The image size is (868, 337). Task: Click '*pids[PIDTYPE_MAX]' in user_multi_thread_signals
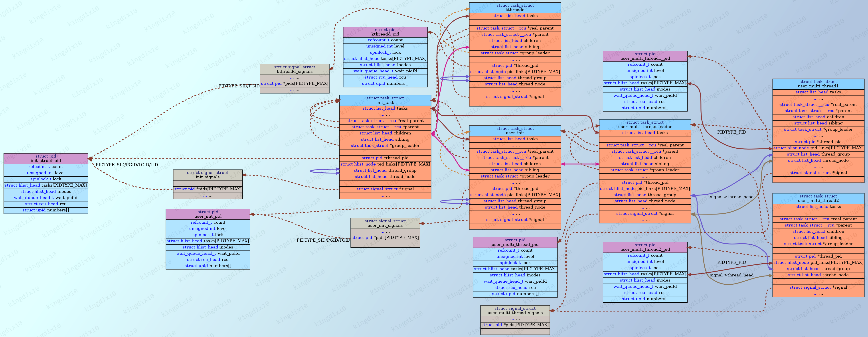point(515,325)
